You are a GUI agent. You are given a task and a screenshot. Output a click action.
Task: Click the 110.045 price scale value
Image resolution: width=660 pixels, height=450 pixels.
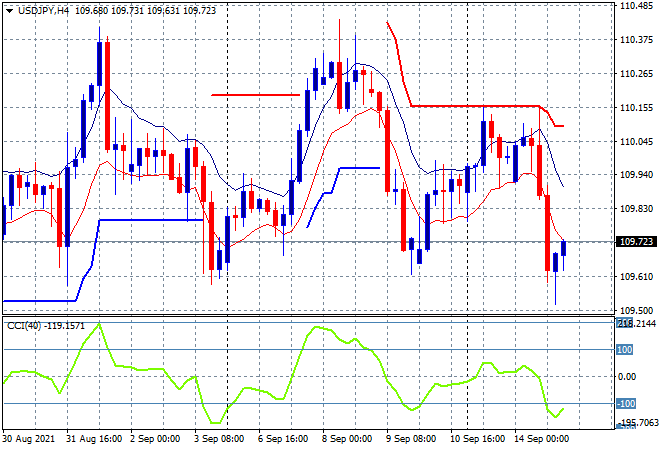pos(636,142)
